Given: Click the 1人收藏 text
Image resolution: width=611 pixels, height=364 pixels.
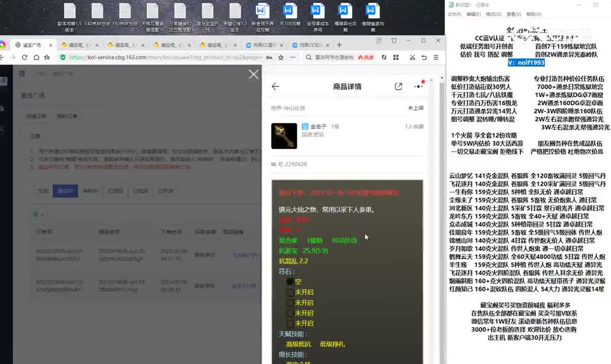Looking at the screenshot, I should (x=414, y=126).
